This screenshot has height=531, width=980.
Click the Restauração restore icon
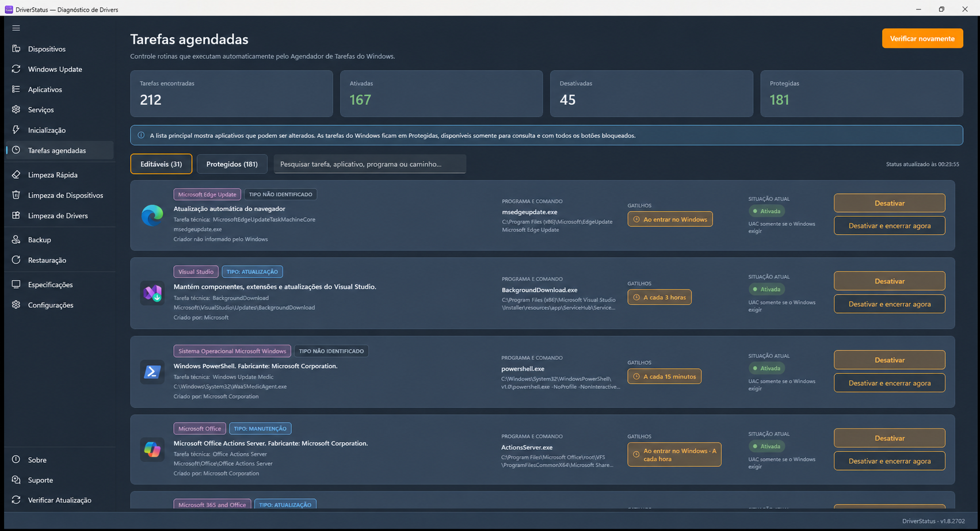tap(16, 260)
